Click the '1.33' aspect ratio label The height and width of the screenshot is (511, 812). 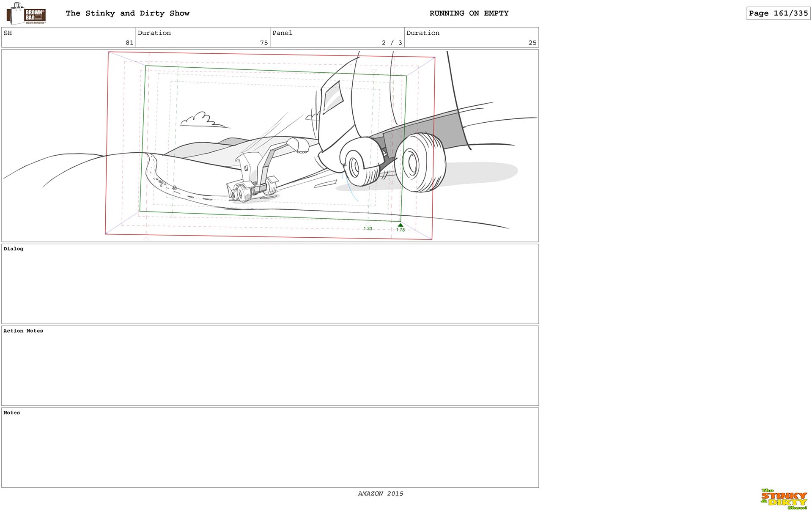(368, 228)
